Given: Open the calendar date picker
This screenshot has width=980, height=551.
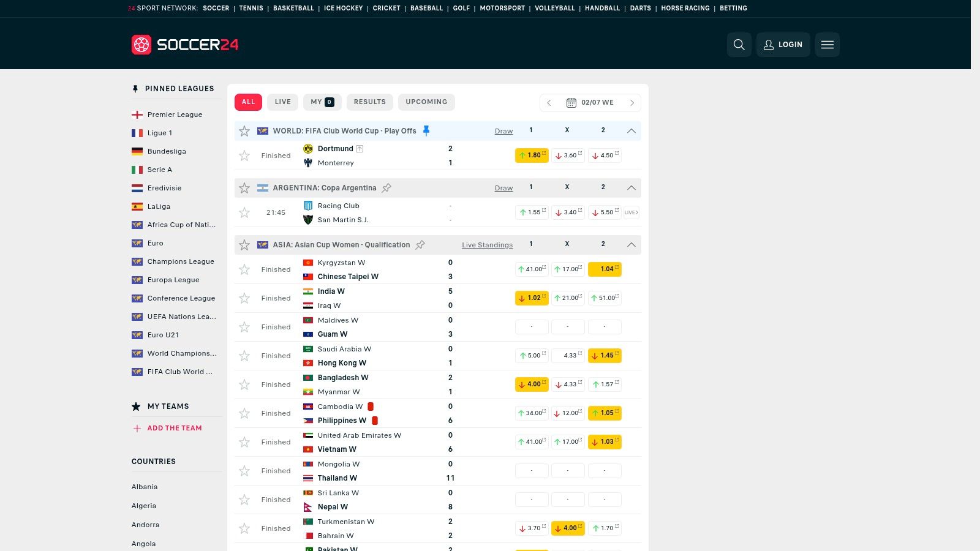Looking at the screenshot, I should click(x=571, y=102).
